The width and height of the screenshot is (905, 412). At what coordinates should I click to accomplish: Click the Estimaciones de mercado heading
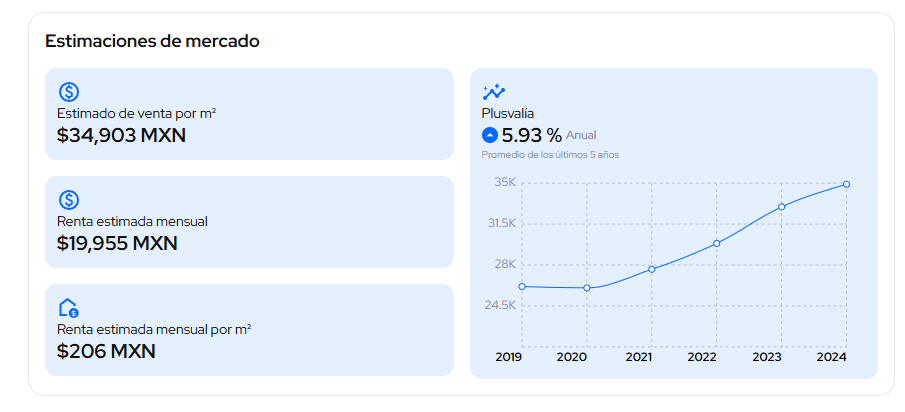(152, 41)
